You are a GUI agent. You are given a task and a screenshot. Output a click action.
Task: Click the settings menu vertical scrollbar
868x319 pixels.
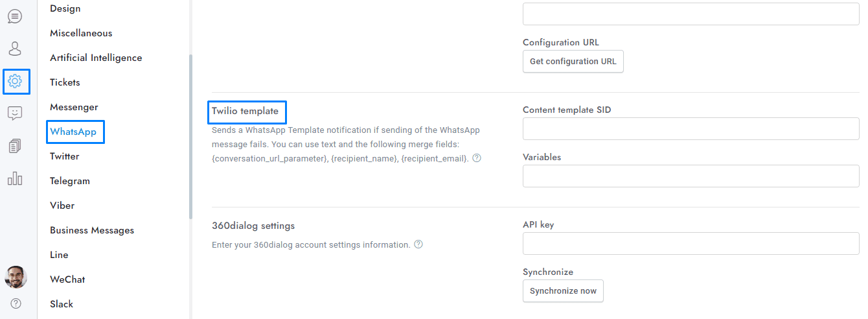[190, 136]
